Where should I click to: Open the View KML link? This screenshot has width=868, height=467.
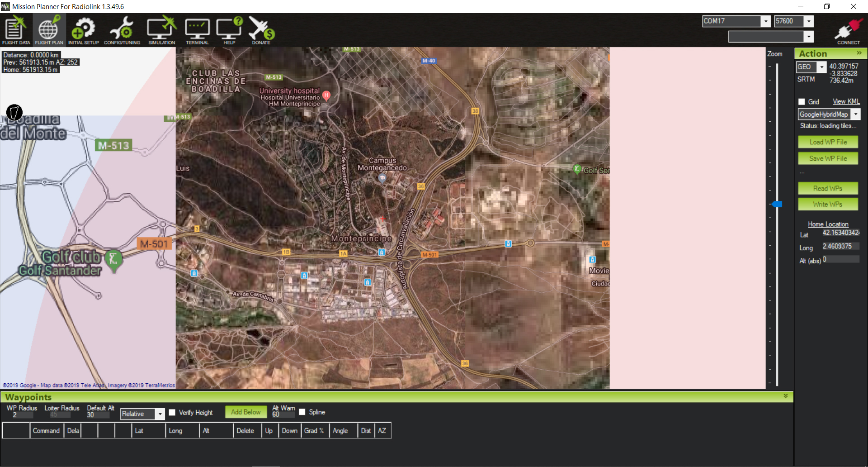pyautogui.click(x=846, y=102)
